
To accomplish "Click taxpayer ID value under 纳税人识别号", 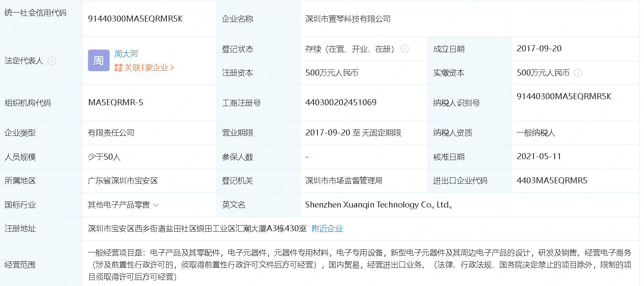I will click(x=564, y=97).
